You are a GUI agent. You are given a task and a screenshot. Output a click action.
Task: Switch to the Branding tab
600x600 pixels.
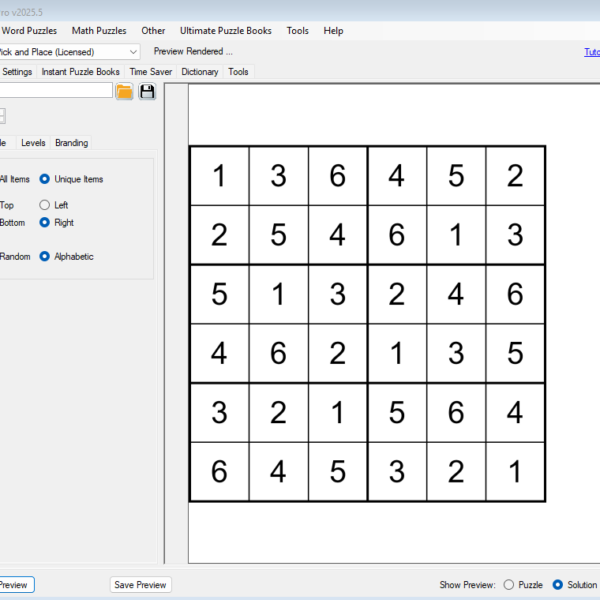point(72,143)
